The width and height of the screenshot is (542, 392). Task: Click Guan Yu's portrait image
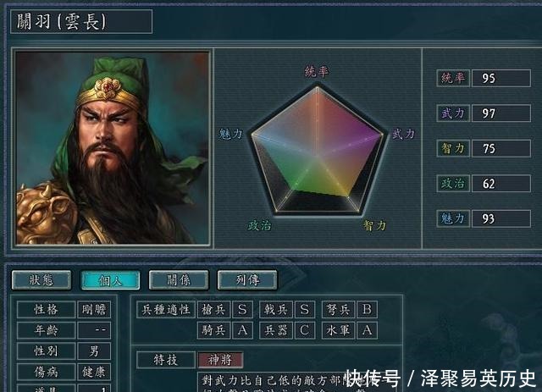click(x=113, y=148)
